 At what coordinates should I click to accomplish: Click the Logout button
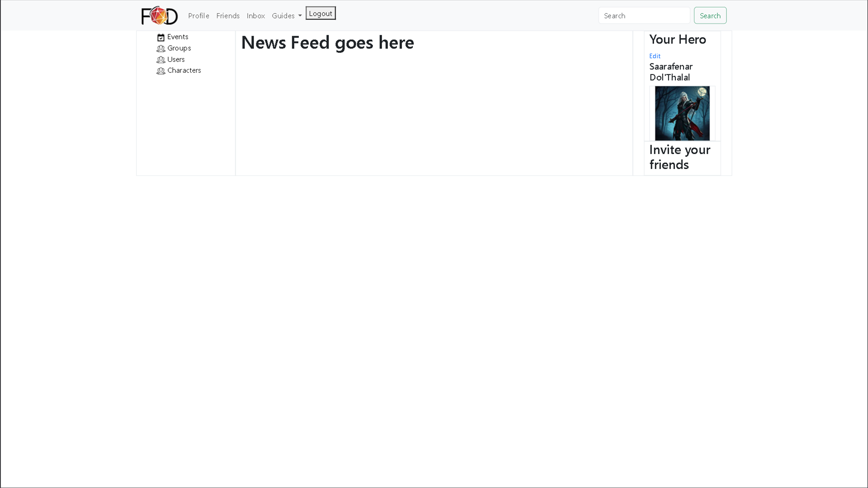(x=320, y=13)
